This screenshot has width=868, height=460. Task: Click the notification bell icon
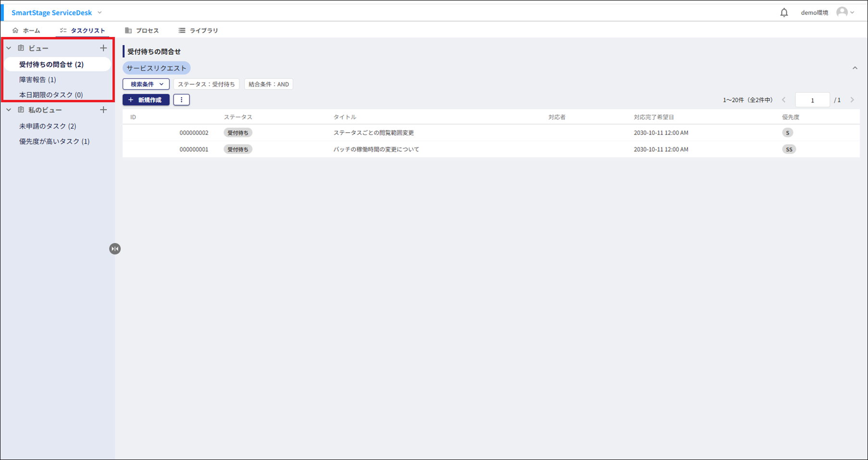[x=784, y=12]
